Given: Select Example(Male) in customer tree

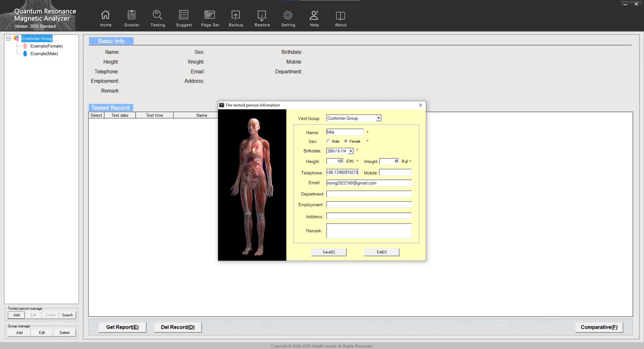Looking at the screenshot, I should pyautogui.click(x=44, y=54).
